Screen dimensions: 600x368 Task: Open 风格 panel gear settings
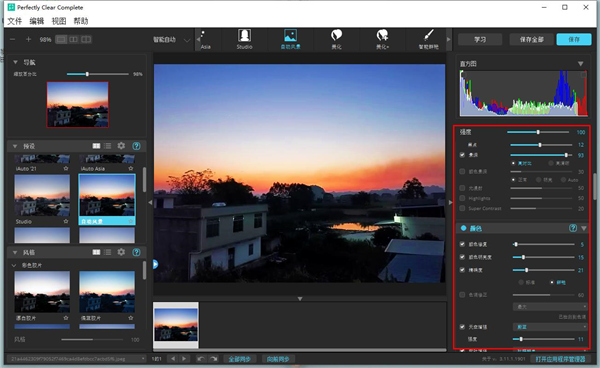[121, 252]
